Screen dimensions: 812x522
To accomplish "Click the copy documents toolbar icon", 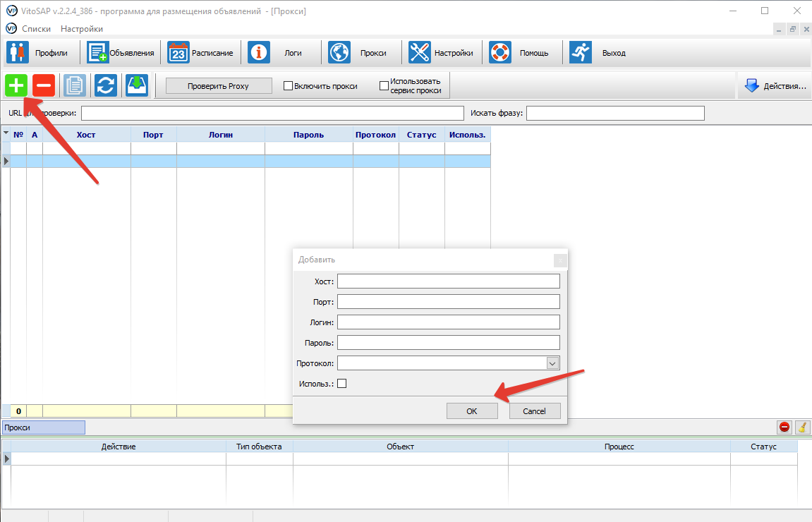I will click(x=75, y=85).
